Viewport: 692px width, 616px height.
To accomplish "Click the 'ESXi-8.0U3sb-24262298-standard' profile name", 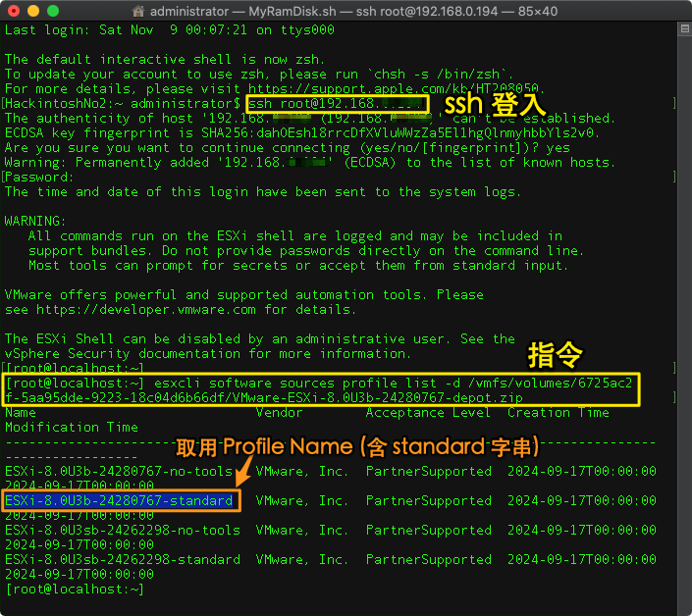I will pos(123,559).
